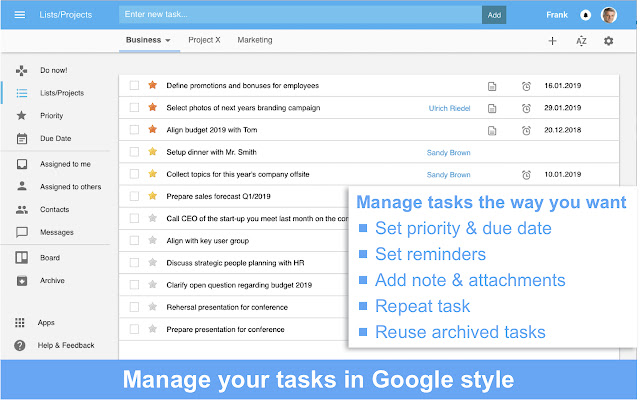The width and height of the screenshot is (640, 400).
Task: Check off Collect topics for company offsite task
Action: tap(134, 174)
